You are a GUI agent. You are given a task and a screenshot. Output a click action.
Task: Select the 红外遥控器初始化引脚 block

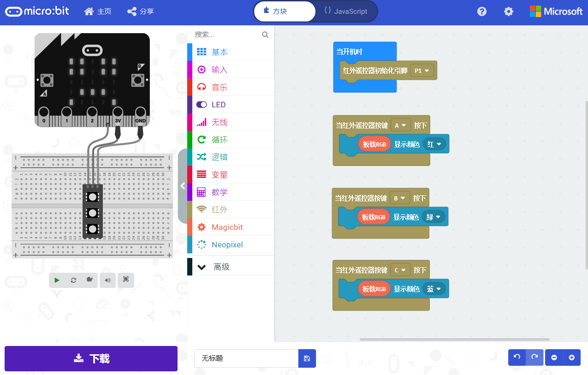(374, 70)
